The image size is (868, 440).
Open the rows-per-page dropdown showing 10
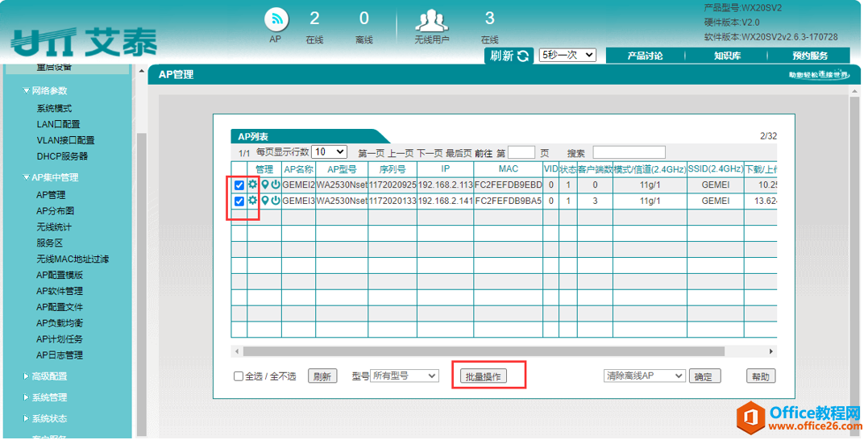point(329,152)
